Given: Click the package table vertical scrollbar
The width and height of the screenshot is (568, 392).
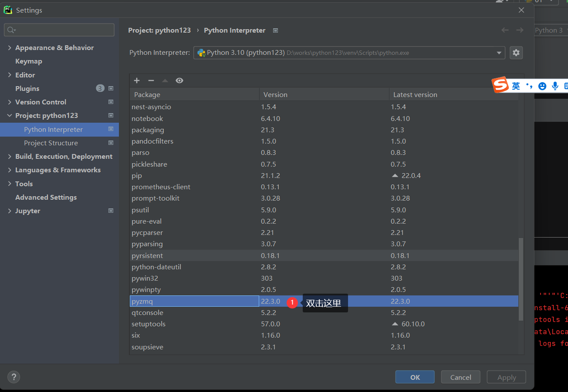Looking at the screenshot, I should click(521, 280).
